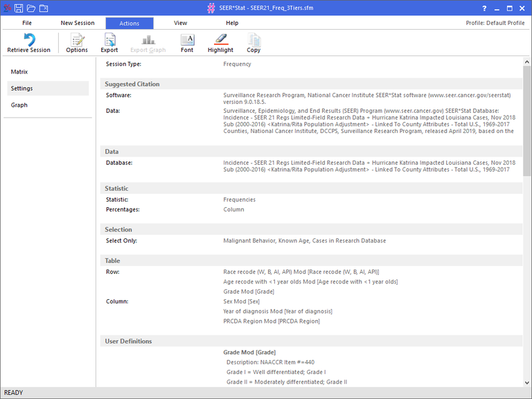
Task: Open the New Session menu
Action: coord(78,23)
